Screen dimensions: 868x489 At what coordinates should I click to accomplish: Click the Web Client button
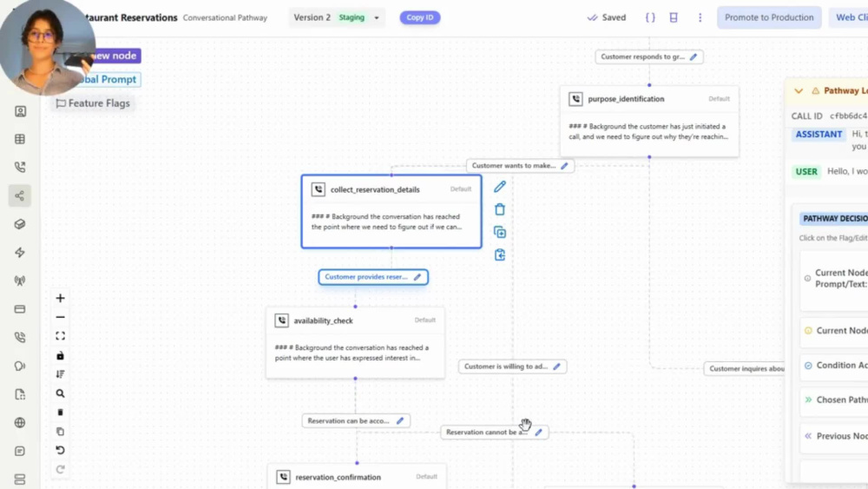coord(849,17)
